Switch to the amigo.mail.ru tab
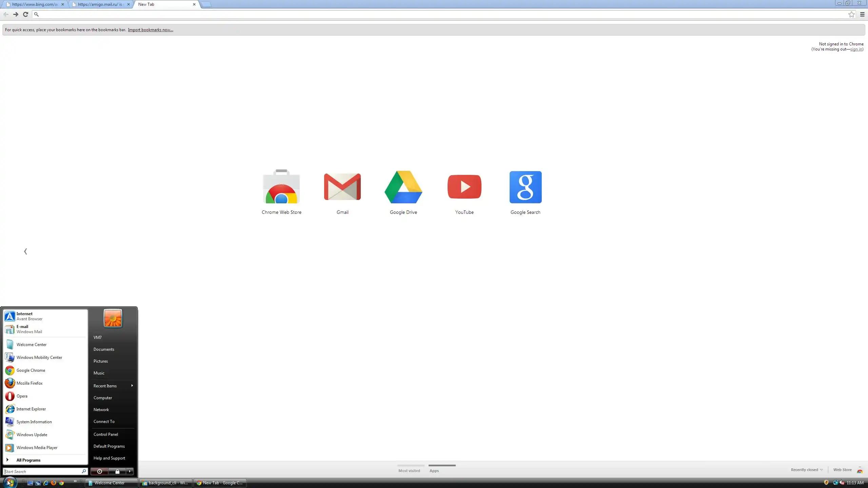Screen dimensions: 868x488 point(100,4)
